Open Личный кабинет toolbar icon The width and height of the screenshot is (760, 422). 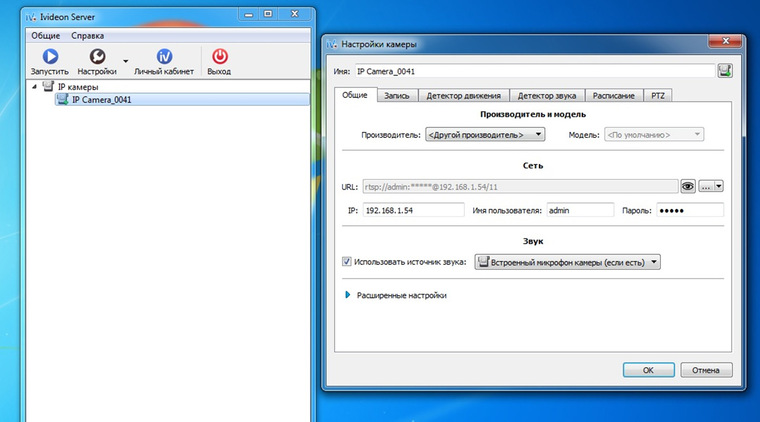pos(164,57)
